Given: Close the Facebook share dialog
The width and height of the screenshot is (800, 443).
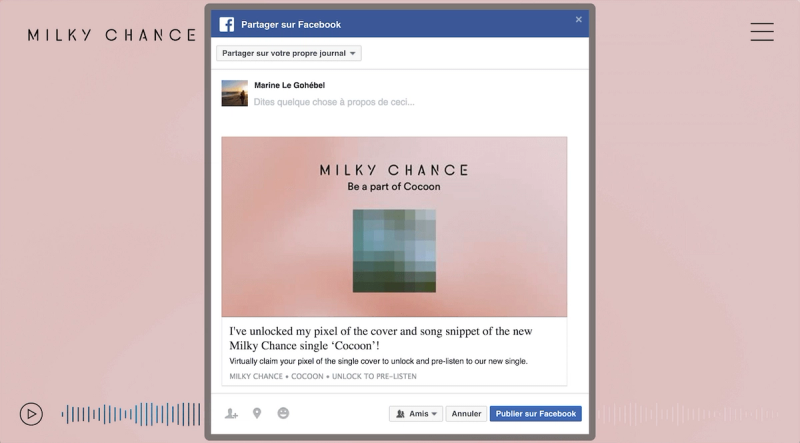Looking at the screenshot, I should [579, 19].
